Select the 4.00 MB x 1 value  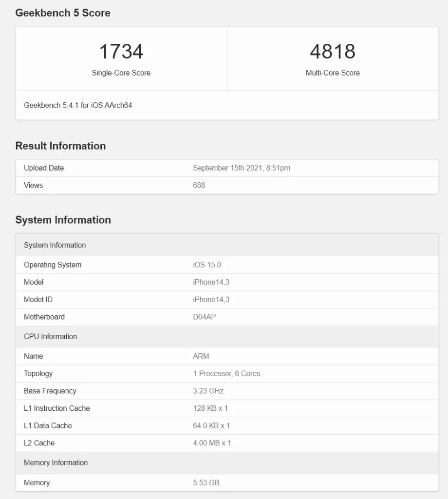(212, 443)
